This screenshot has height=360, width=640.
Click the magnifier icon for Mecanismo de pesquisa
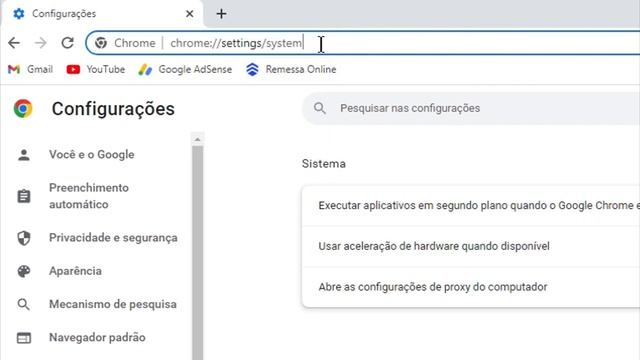[x=24, y=304]
